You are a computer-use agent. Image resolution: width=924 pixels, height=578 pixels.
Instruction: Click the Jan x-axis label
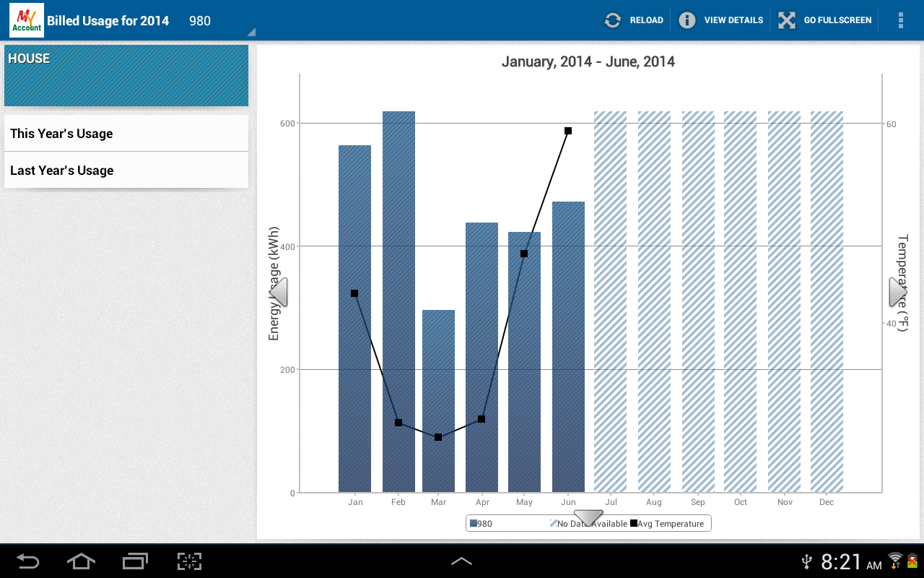(x=355, y=502)
